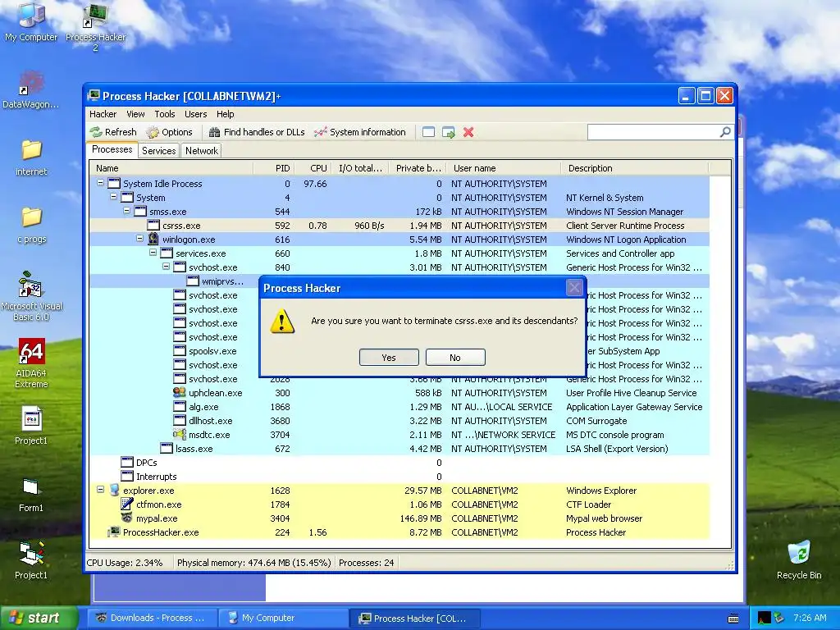
Task: Select the explorer.exe process icon
Action: [114, 491]
